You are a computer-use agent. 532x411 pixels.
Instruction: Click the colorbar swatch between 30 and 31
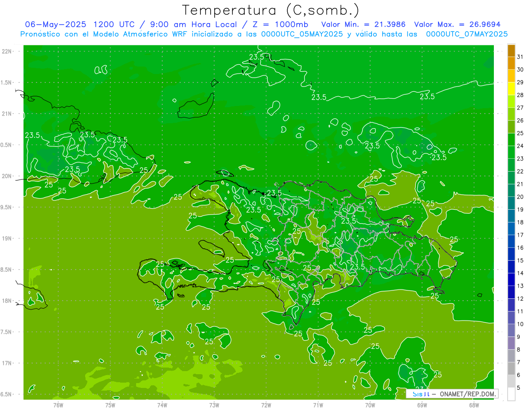coord(511,63)
